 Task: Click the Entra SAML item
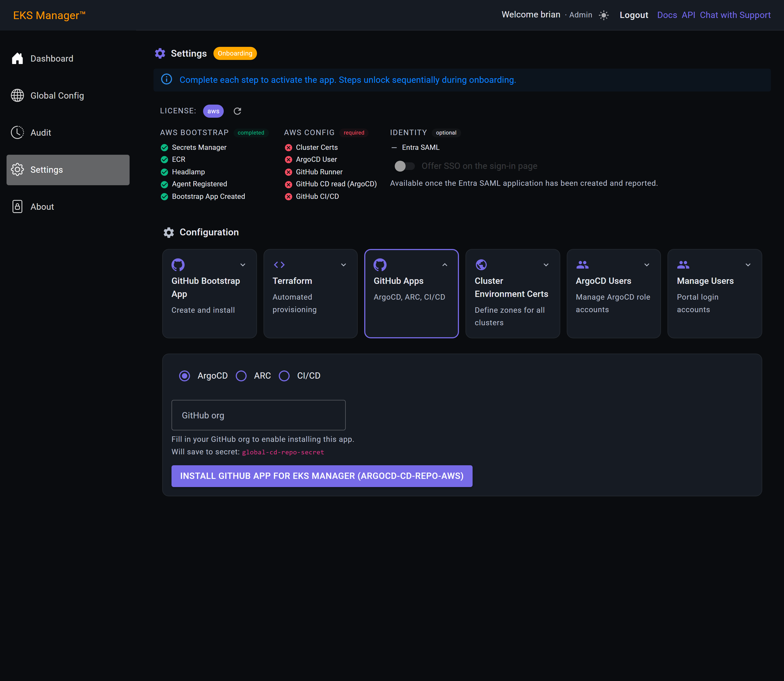pos(421,147)
